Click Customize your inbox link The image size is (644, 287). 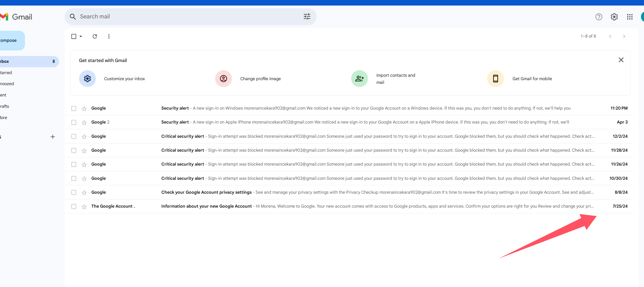tap(124, 79)
